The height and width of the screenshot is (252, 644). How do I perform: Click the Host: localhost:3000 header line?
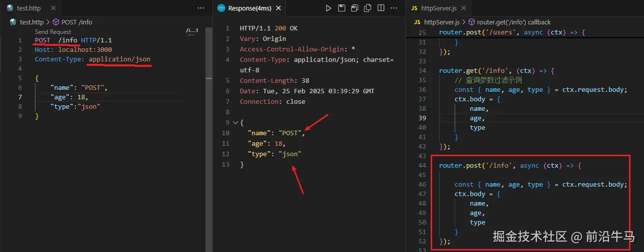click(73, 49)
